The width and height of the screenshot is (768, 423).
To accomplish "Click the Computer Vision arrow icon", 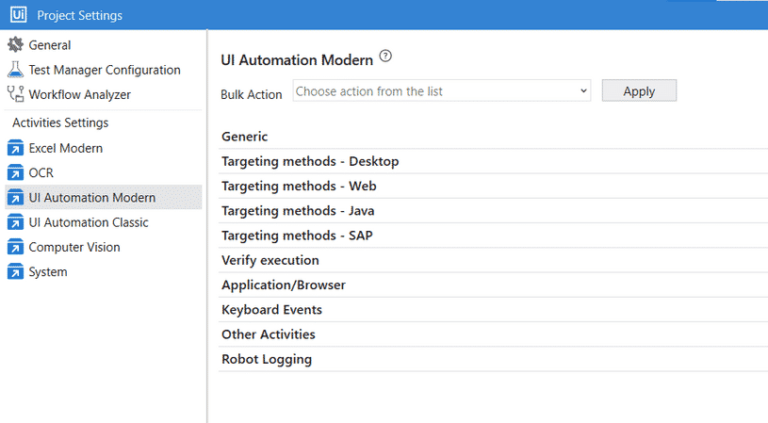I will (x=15, y=247).
